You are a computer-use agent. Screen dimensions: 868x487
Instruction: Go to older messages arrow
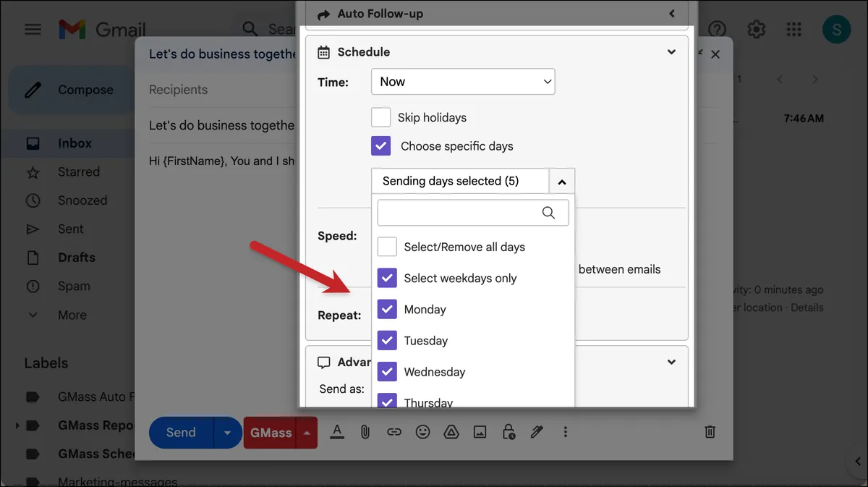(x=815, y=80)
